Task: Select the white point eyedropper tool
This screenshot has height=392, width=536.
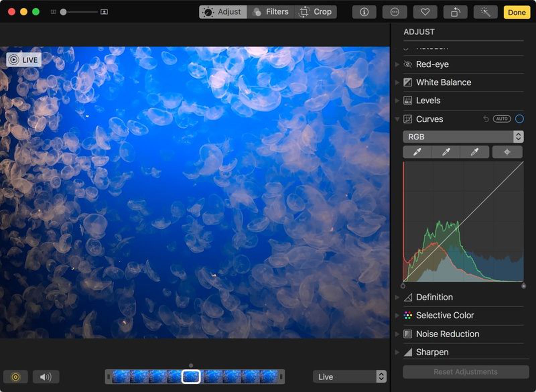Action: (475, 152)
